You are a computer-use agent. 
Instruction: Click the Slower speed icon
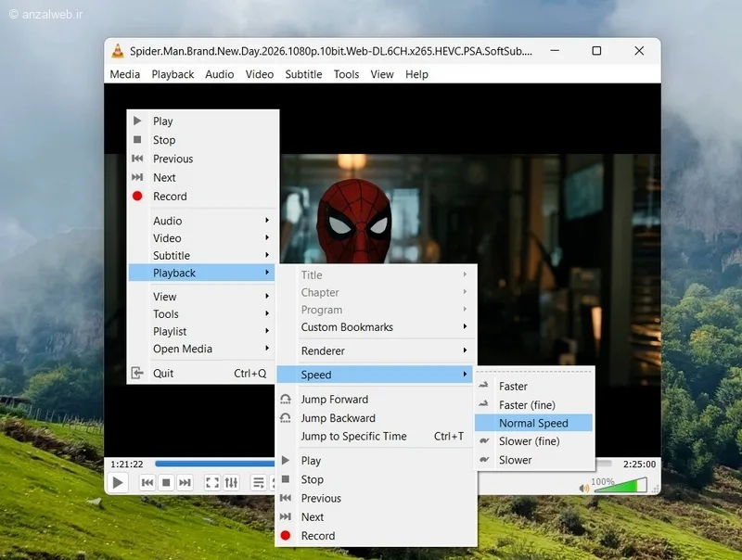[x=484, y=459]
